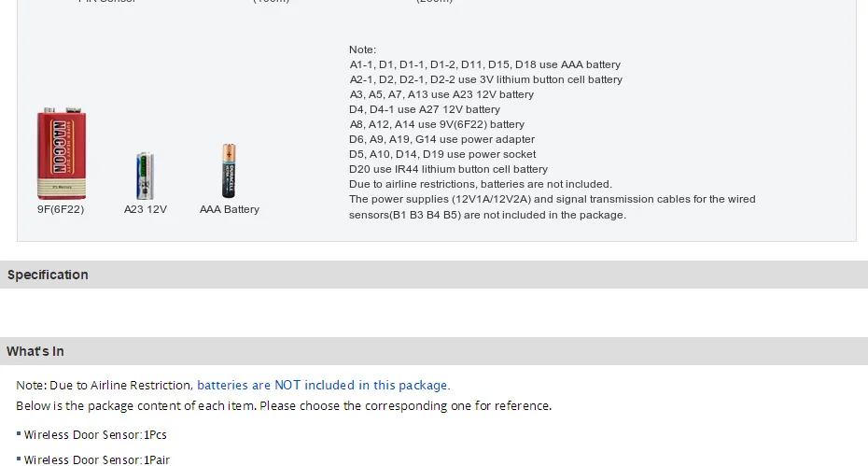Image resolution: width=868 pixels, height=466 pixels.
Task: Click the Duracell AAA battery image
Action: (x=229, y=171)
